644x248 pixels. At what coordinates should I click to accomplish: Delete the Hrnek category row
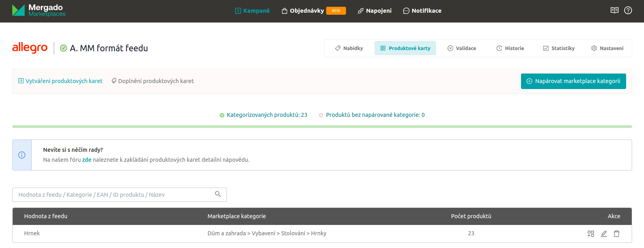616,234
